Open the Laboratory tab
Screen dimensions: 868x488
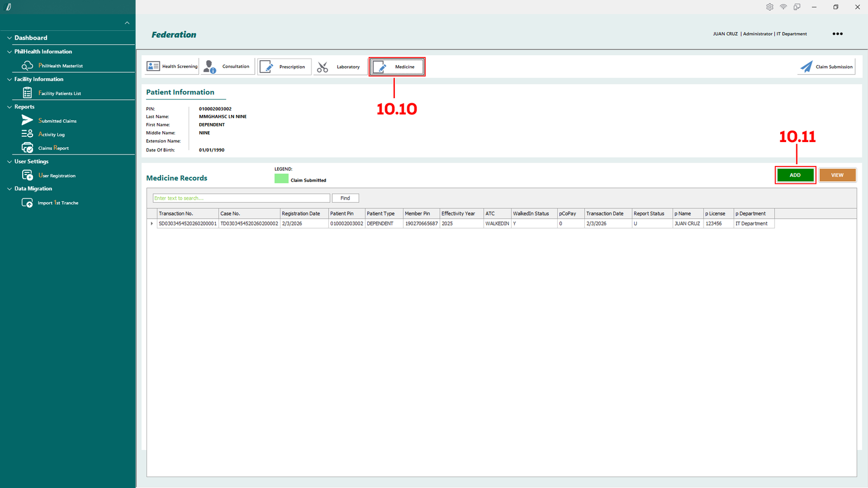(340, 67)
